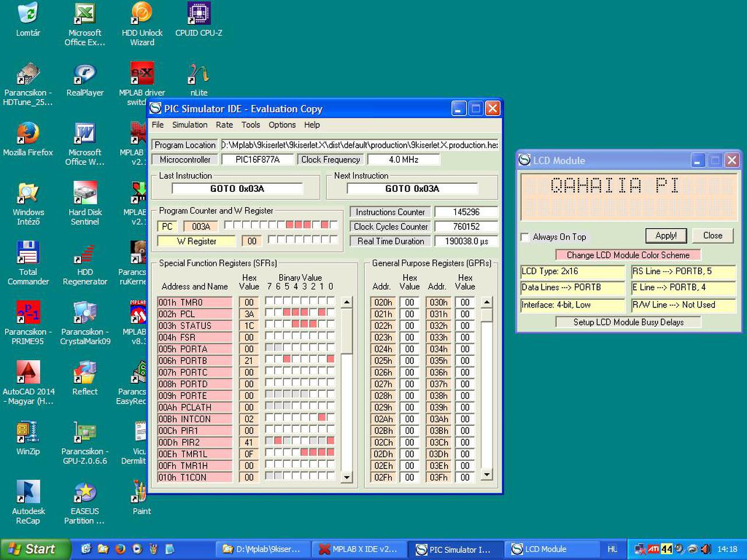Open the Tools menu
Viewport: 747px width, 560px height.
[250, 125]
